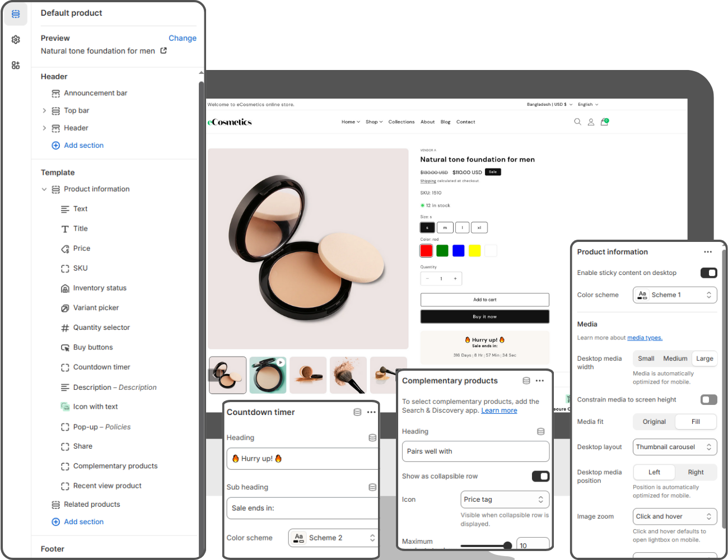Open Product information panel more options dots

[x=708, y=252]
